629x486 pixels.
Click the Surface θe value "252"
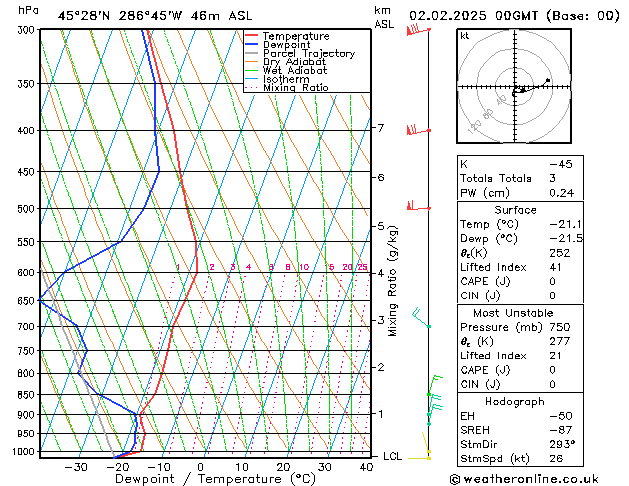tap(560, 253)
